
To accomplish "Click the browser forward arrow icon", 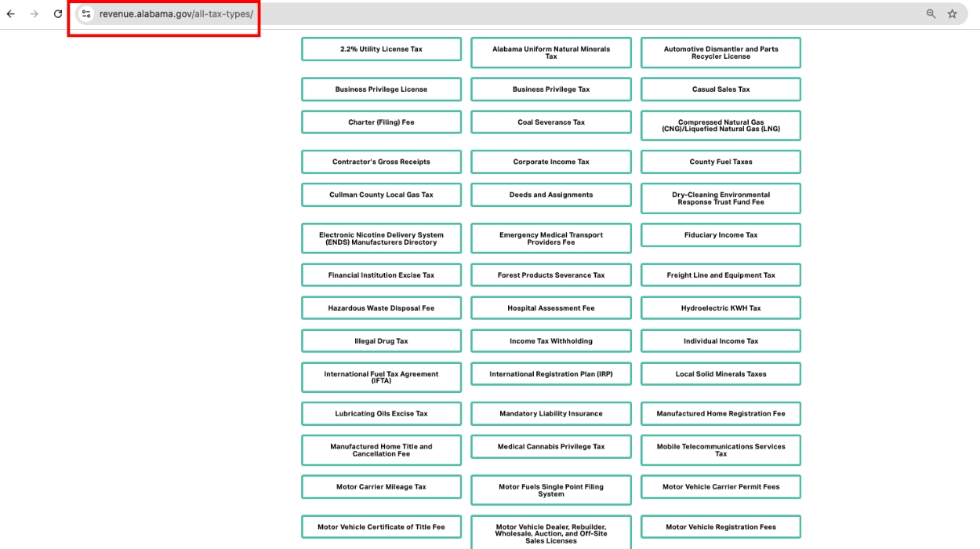I will point(34,14).
